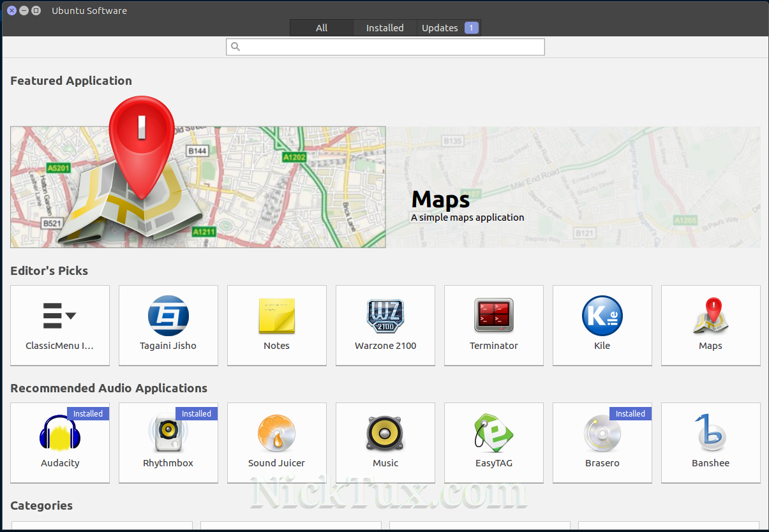Image resolution: width=769 pixels, height=532 pixels.
Task: Open the Brasero disc icon
Action: [x=602, y=433]
